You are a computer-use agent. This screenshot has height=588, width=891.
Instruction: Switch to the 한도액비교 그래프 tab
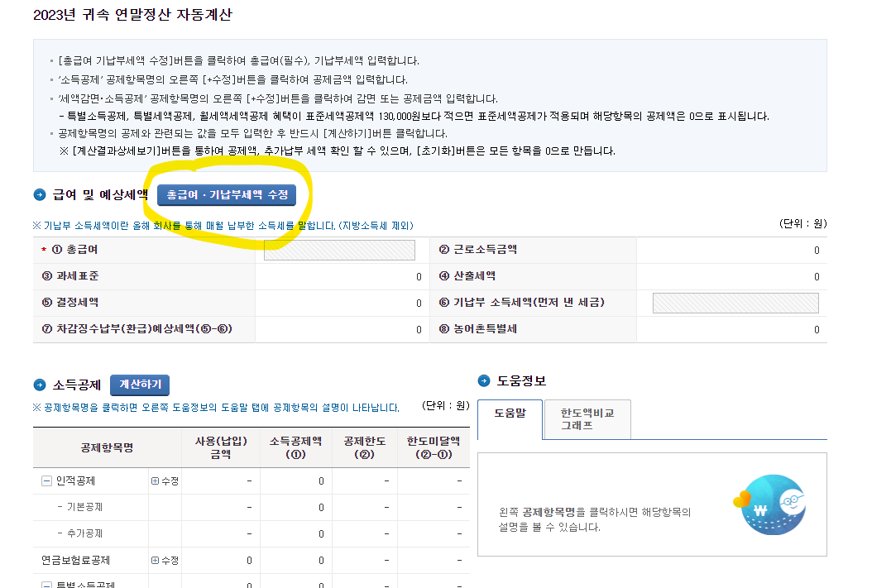[586, 419]
